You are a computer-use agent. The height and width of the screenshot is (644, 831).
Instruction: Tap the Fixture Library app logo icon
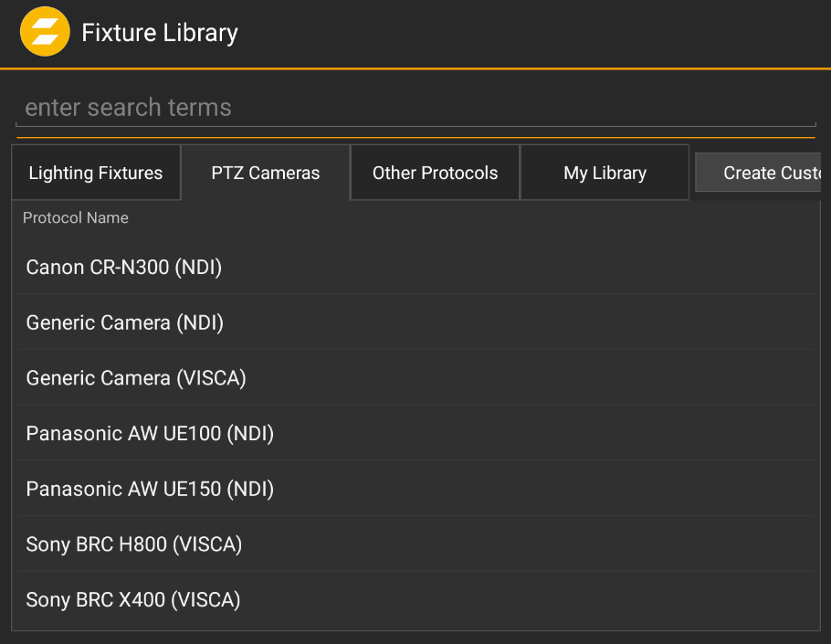[45, 31]
